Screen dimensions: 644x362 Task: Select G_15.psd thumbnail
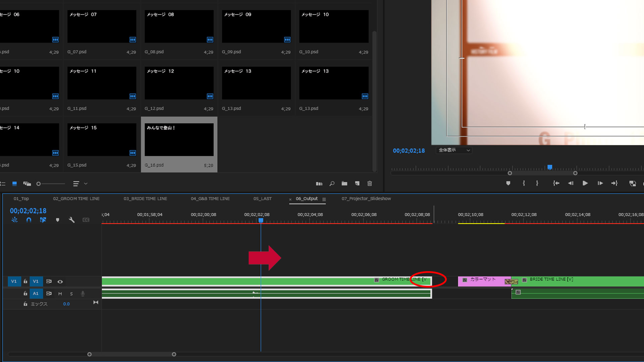click(102, 139)
